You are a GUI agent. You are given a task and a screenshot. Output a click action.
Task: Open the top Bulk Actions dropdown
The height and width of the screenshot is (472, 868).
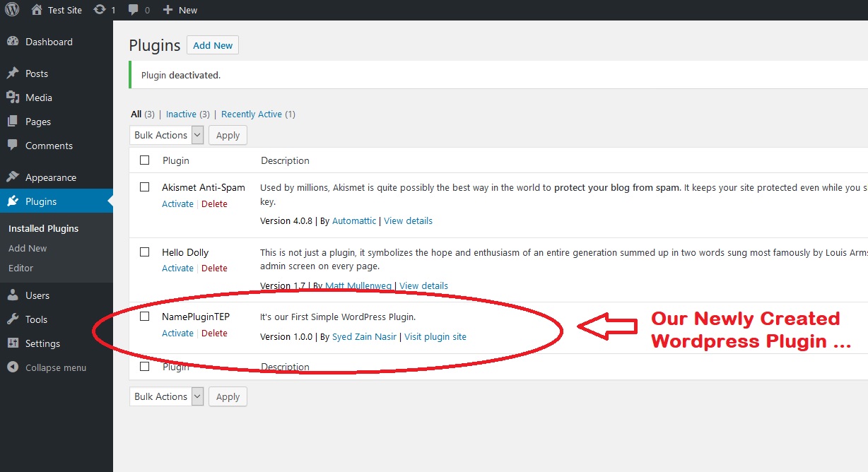click(166, 135)
